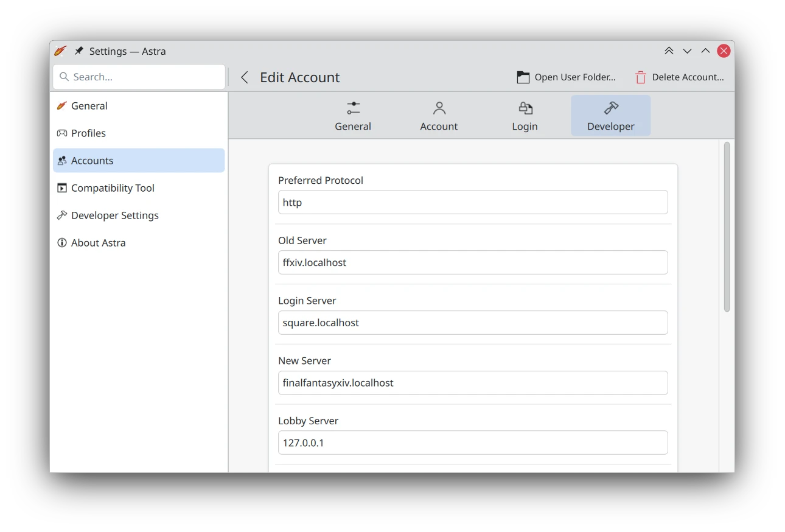Image resolution: width=785 pixels, height=532 pixels.
Task: Click the Preferred Protocol label
Action: point(321,180)
